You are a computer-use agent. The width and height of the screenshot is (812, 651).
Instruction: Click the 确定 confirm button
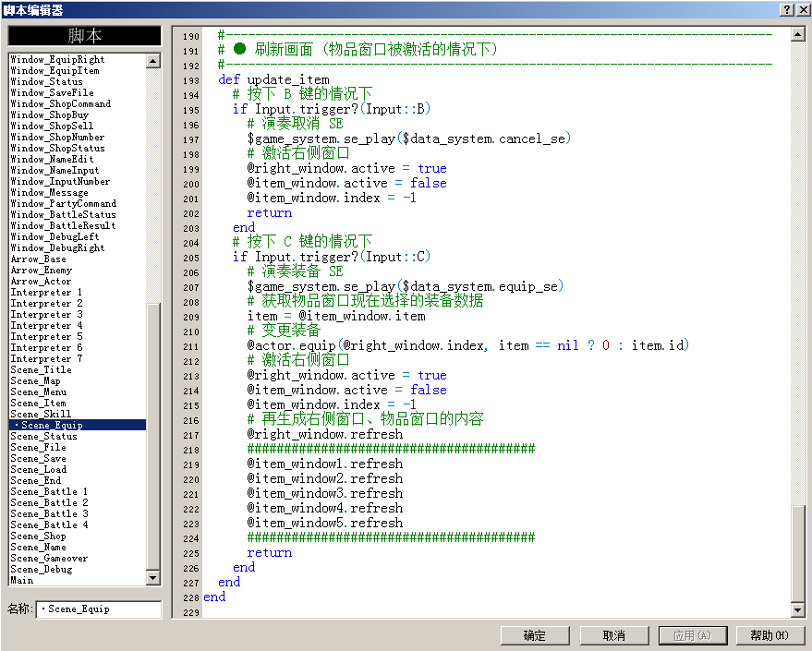[x=535, y=635]
